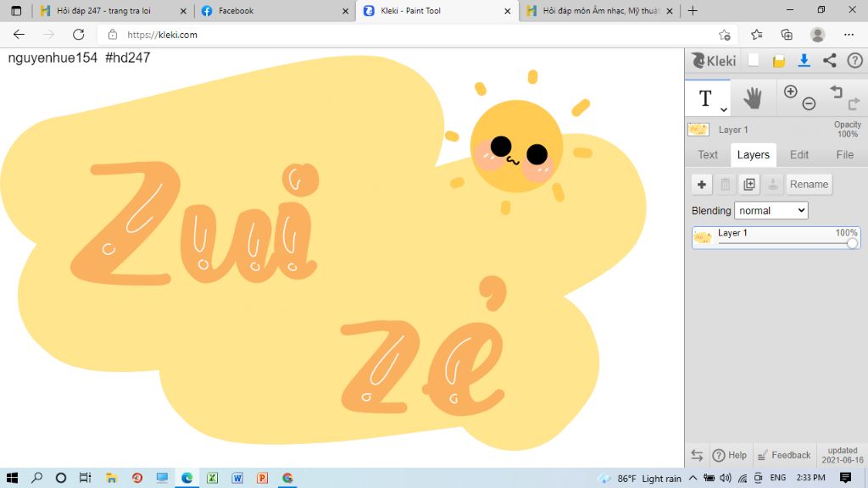Viewport: 868px width, 488px height.
Task: Open the browser tab actions menu
Action: (16, 10)
